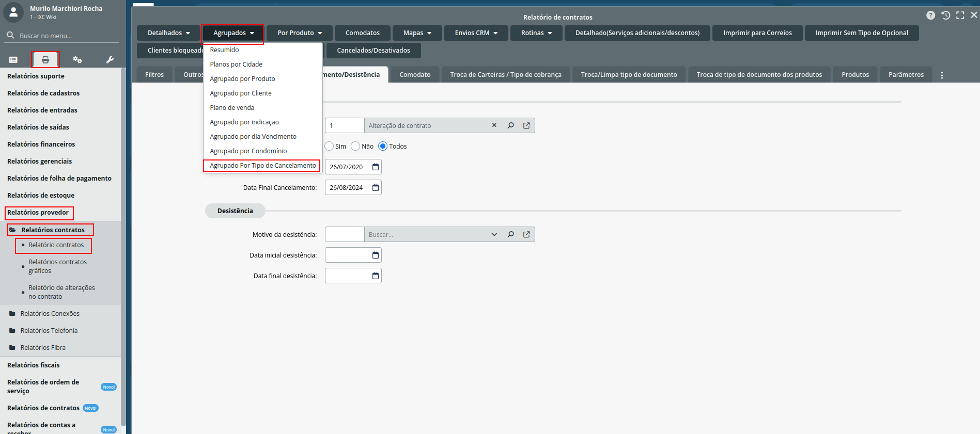
Task: Choose Agrupado por indicação menu entry
Action: (x=244, y=122)
